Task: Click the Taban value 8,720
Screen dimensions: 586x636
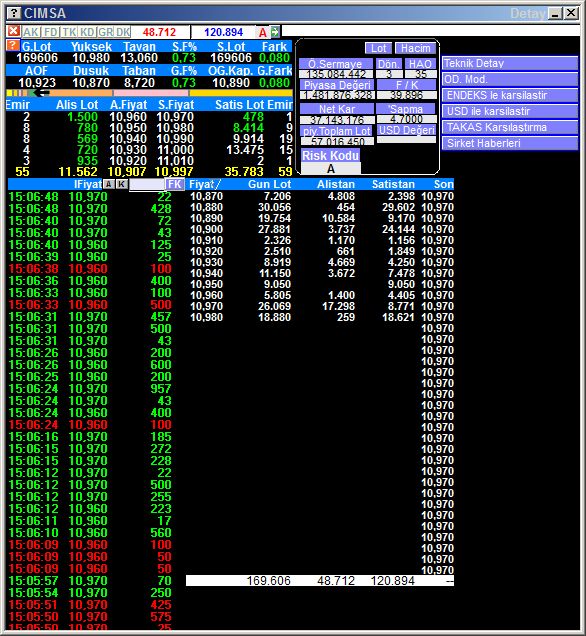Action: [139, 83]
